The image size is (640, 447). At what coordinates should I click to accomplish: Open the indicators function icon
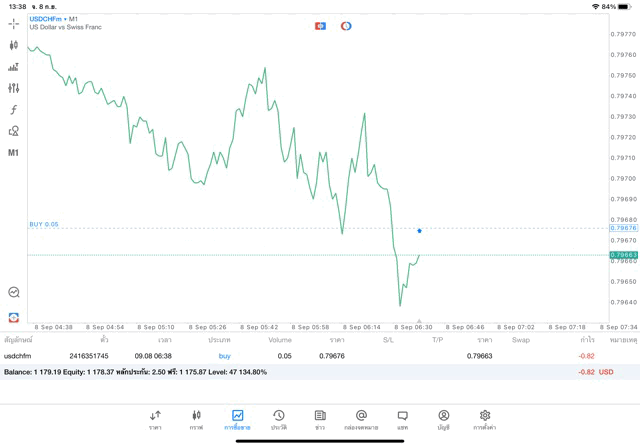[13, 109]
